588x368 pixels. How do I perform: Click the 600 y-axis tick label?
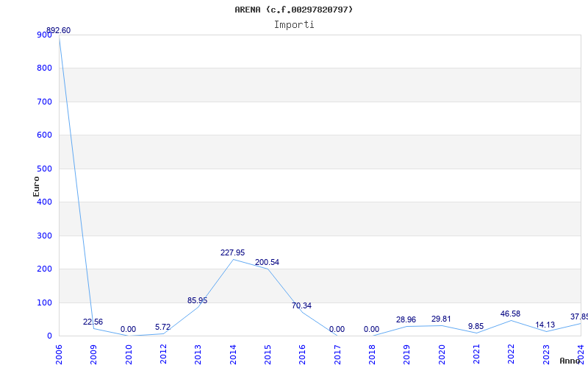coord(44,135)
